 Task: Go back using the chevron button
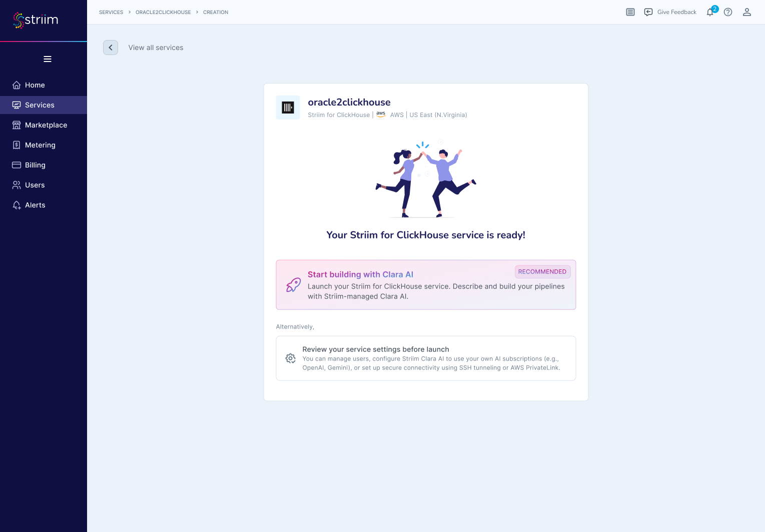tap(111, 47)
